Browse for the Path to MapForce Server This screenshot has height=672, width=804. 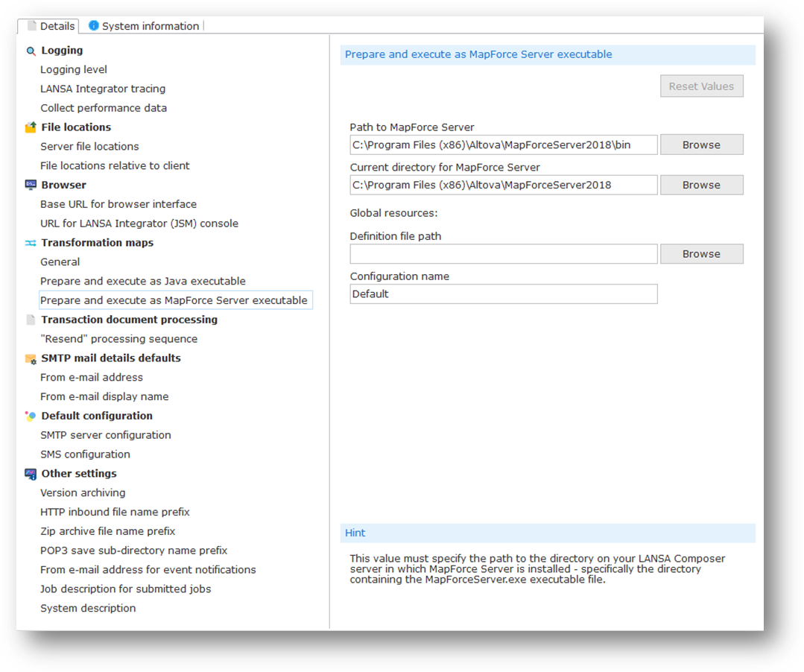pos(701,145)
